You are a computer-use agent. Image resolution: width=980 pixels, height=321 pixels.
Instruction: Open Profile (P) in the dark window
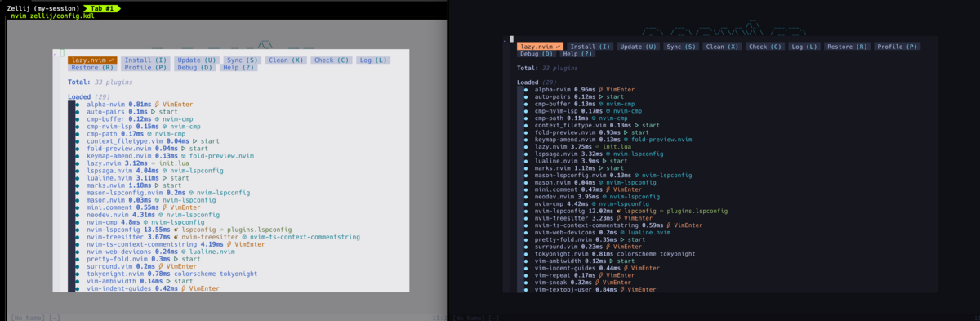click(x=897, y=47)
